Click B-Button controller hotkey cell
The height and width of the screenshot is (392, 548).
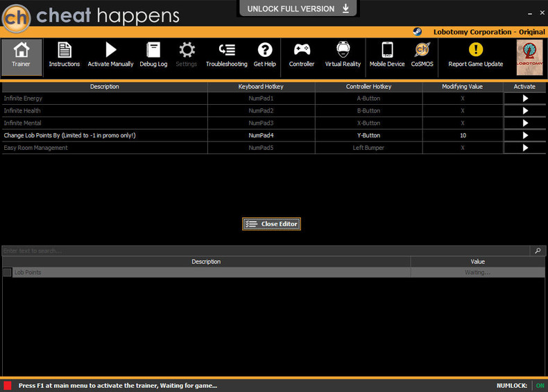(369, 111)
